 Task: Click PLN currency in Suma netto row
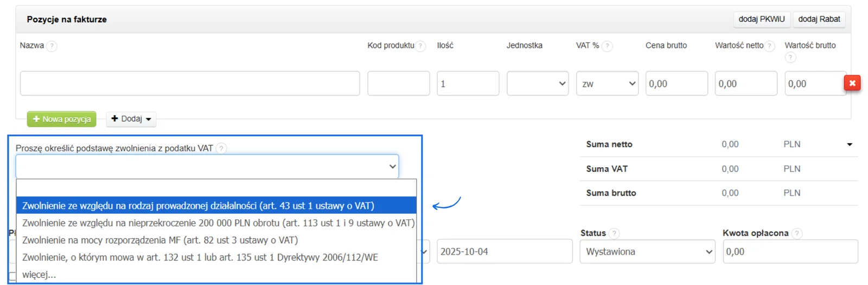[x=792, y=144]
